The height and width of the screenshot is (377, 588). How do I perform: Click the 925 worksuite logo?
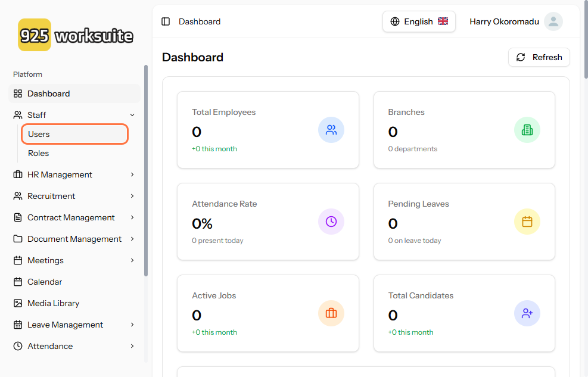(x=76, y=35)
